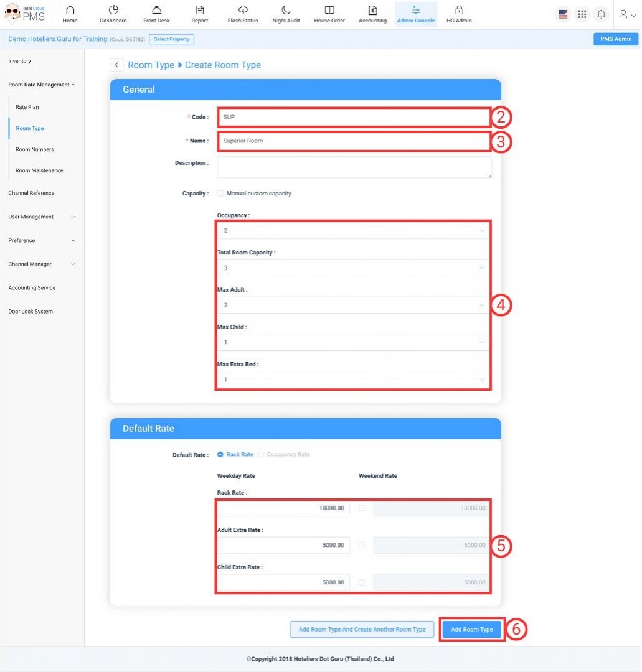Image resolution: width=642 pixels, height=672 pixels.
Task: Tick the Rack Rate weekend rate checkbox
Action: pos(362,508)
